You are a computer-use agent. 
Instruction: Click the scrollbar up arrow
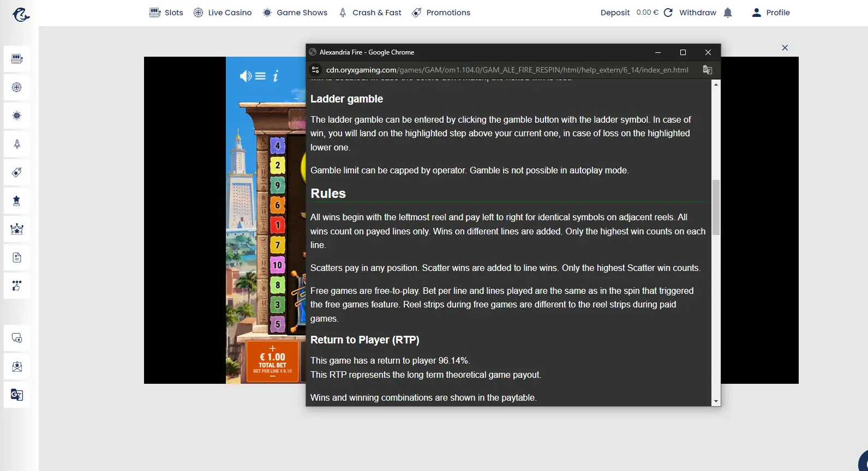pos(716,84)
